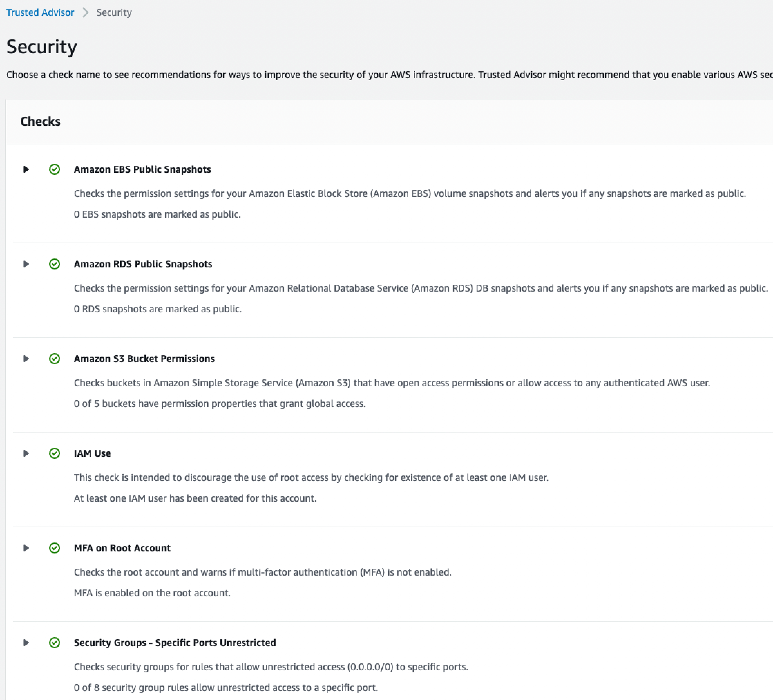Click the Checks panel header
Viewport: 773px width, 700px height.
pos(40,121)
